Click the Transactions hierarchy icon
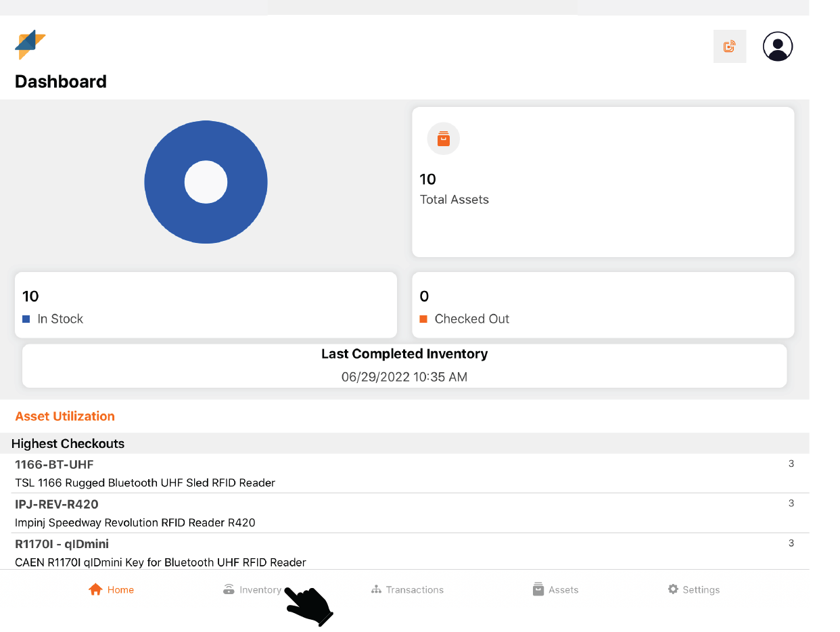840x632 pixels. click(376, 589)
